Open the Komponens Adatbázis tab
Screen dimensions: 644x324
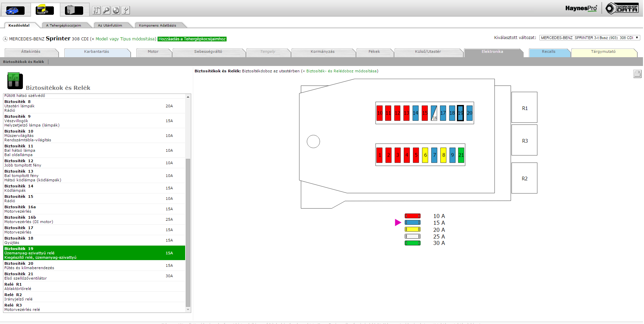pos(158,26)
